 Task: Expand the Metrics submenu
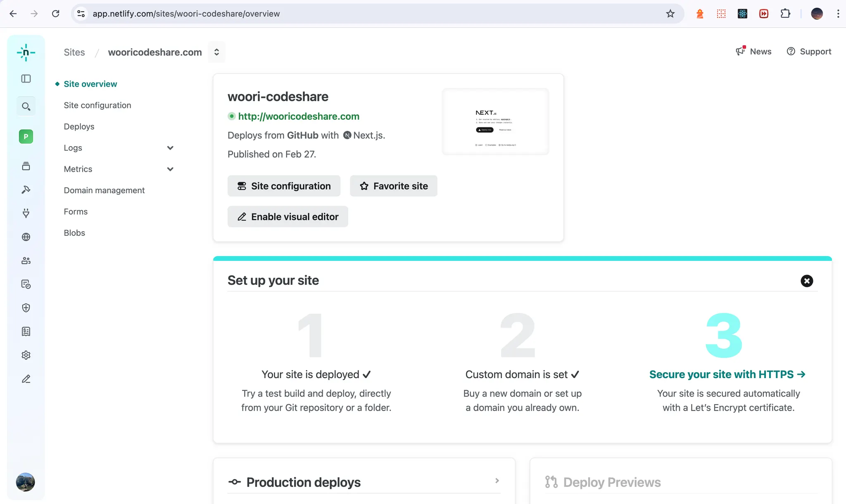[170, 169]
